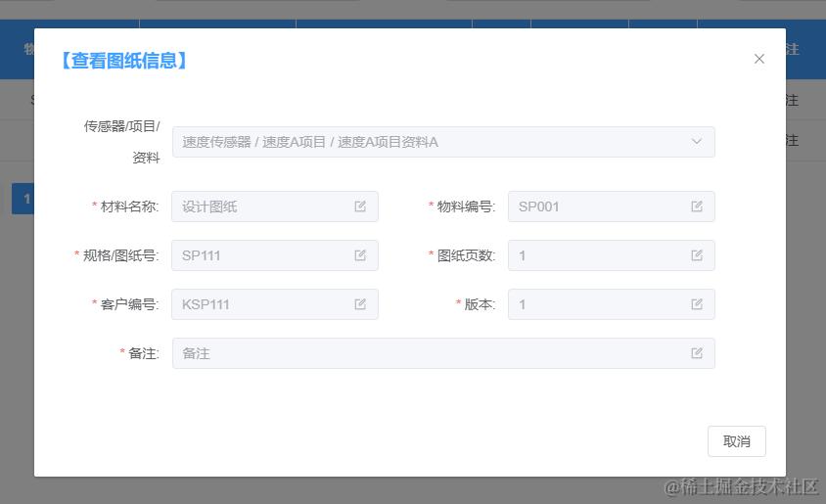
Task: Click the 规格/图纸号 label
Action: (120, 255)
